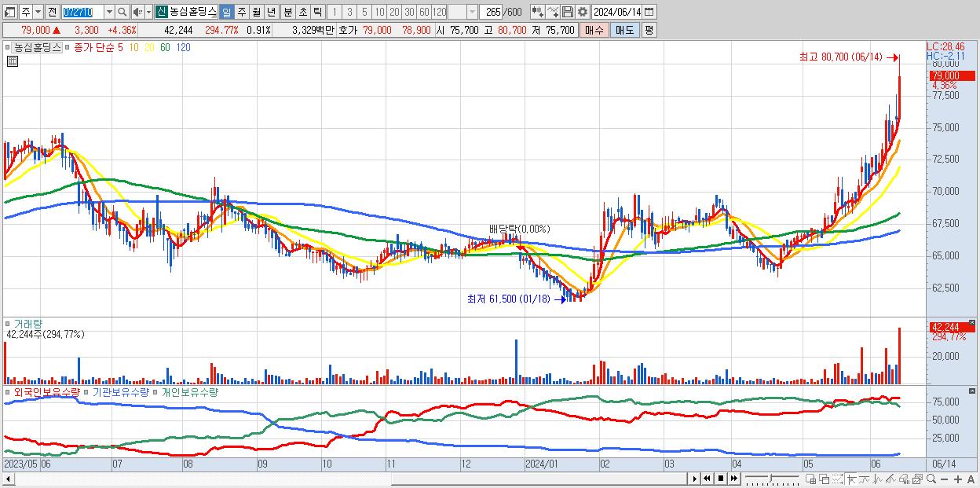Click the stock code search magnifier
The height and width of the screenshot is (488, 980).
click(122, 13)
